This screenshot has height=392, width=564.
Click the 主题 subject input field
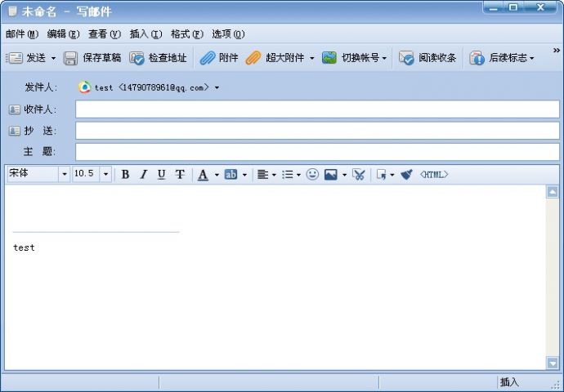point(317,152)
